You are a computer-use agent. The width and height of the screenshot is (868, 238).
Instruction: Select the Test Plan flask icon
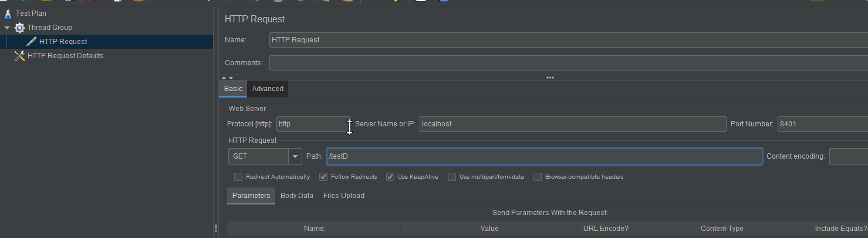[8, 13]
